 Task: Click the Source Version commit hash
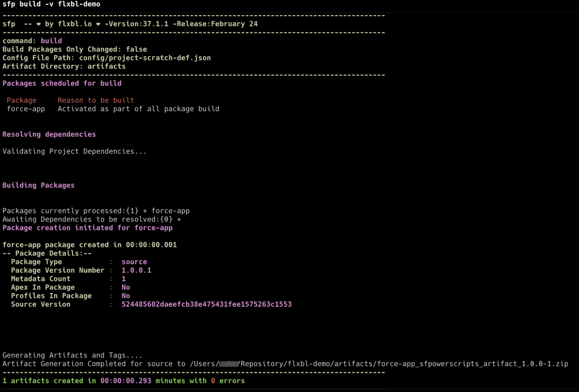point(206,304)
